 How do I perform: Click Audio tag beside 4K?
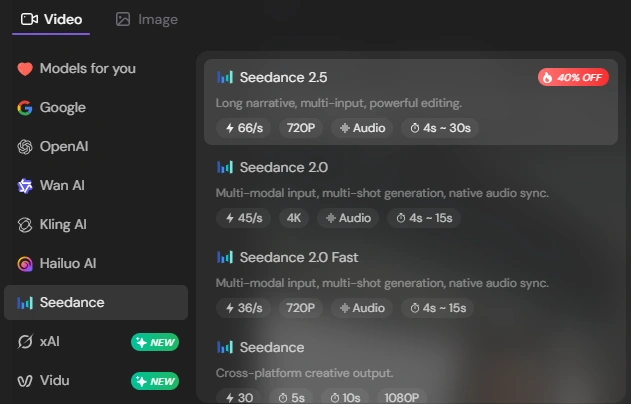pyautogui.click(x=348, y=218)
